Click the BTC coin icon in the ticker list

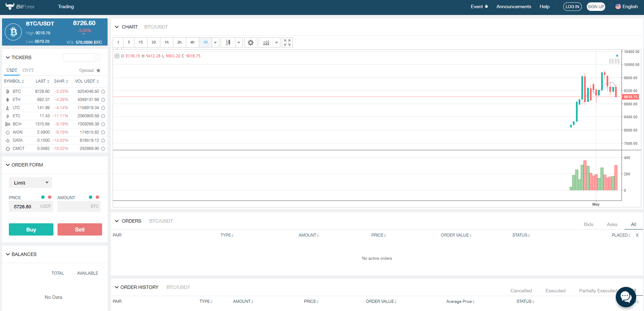pyautogui.click(x=7, y=91)
